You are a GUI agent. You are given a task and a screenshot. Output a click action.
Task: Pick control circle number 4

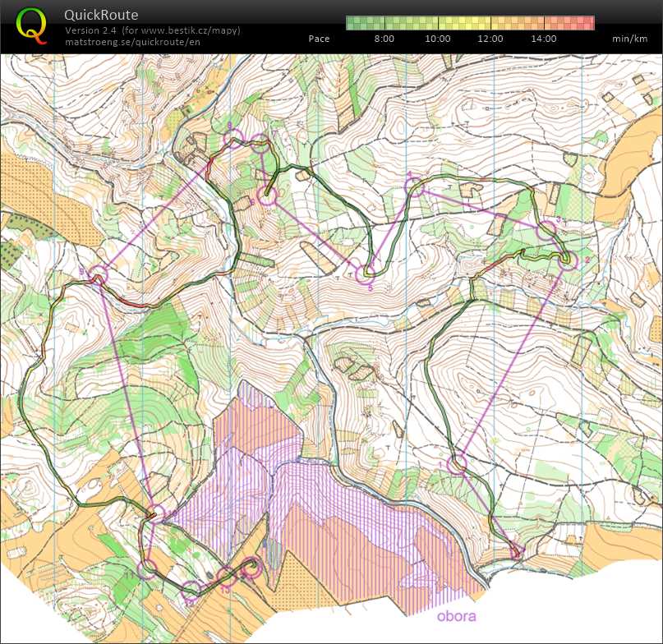pos(416,187)
